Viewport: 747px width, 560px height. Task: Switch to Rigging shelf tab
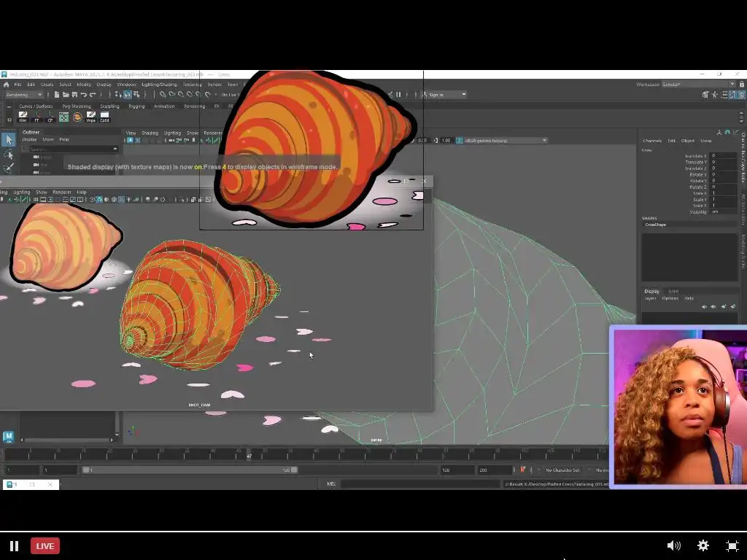pyautogui.click(x=136, y=106)
